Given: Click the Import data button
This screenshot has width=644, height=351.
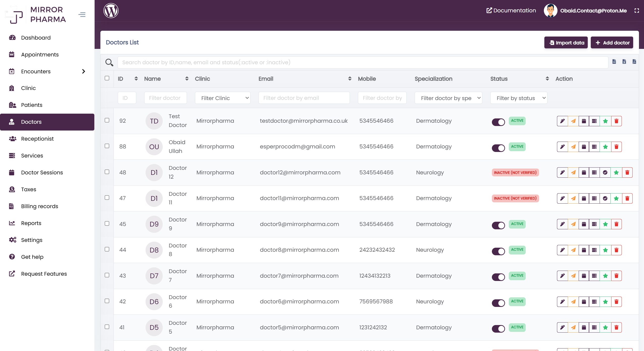Looking at the screenshot, I should point(566,43).
